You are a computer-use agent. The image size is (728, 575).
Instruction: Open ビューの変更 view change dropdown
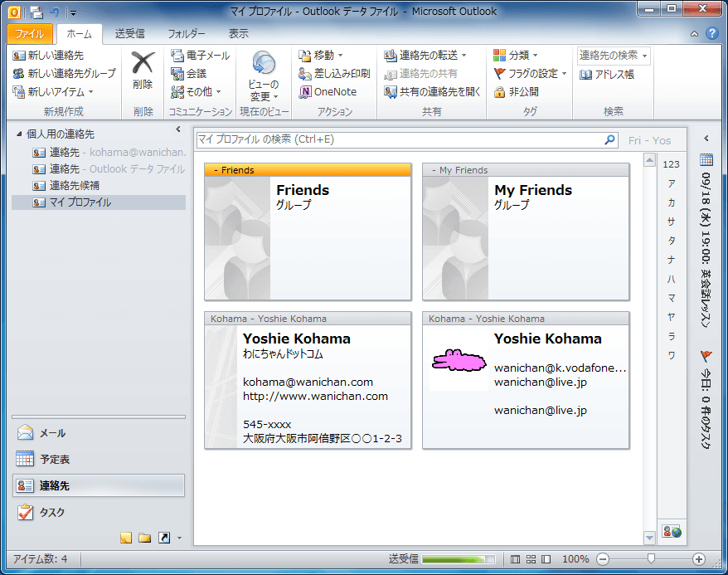pyautogui.click(x=264, y=76)
